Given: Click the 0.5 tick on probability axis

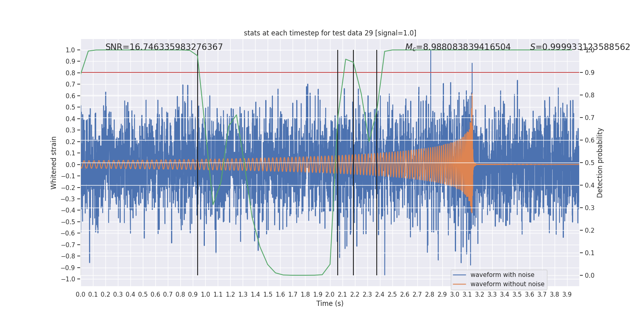Looking at the screenshot, I should click(590, 163).
